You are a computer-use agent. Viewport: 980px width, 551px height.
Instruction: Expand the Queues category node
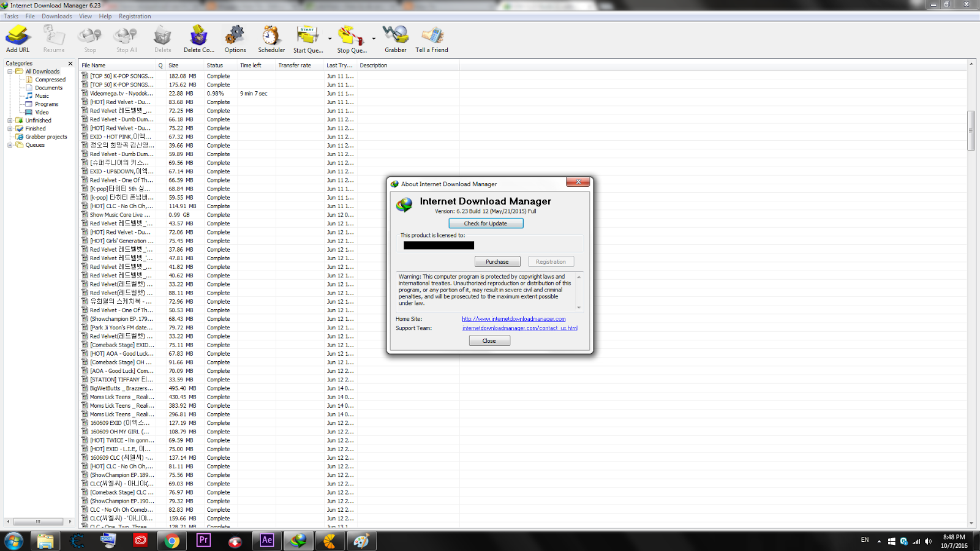9,145
